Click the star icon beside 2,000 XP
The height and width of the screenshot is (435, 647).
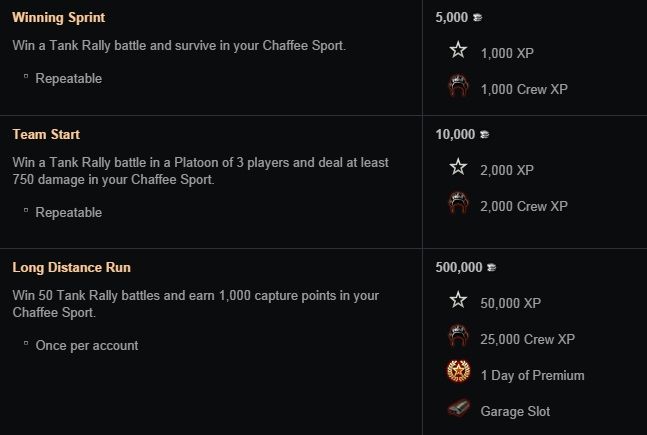[x=458, y=167]
